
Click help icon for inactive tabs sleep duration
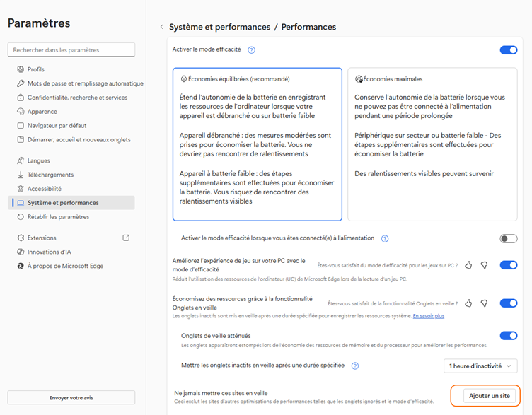point(355,366)
